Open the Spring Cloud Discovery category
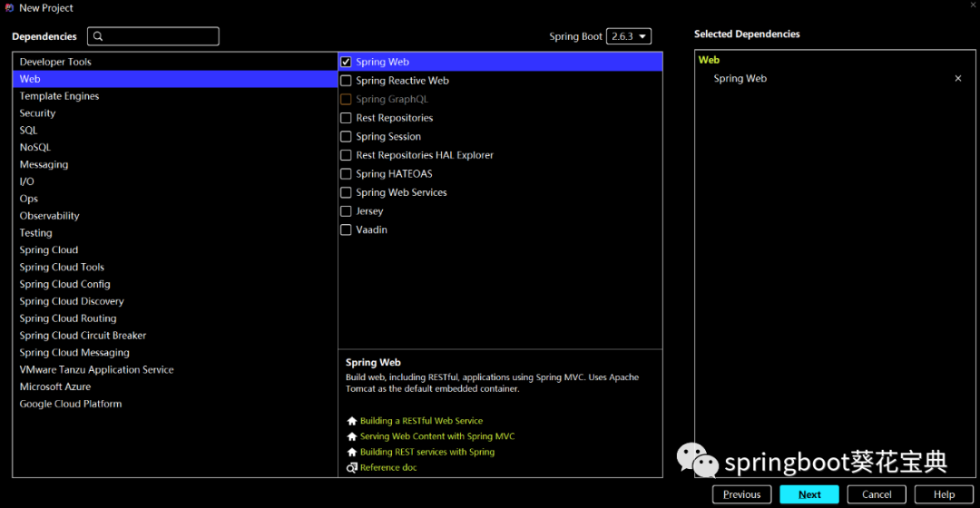 (175, 301)
